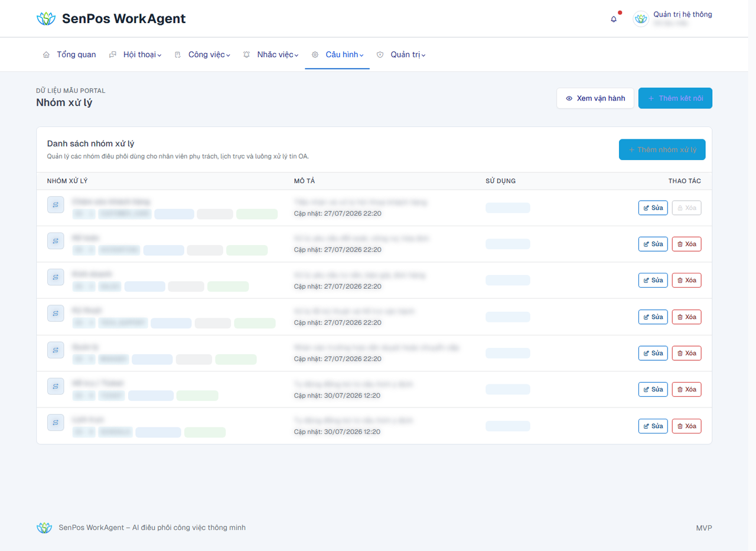This screenshot has height=551, width=756.
Task: Click the group icon of the fourth row
Action: [56, 313]
